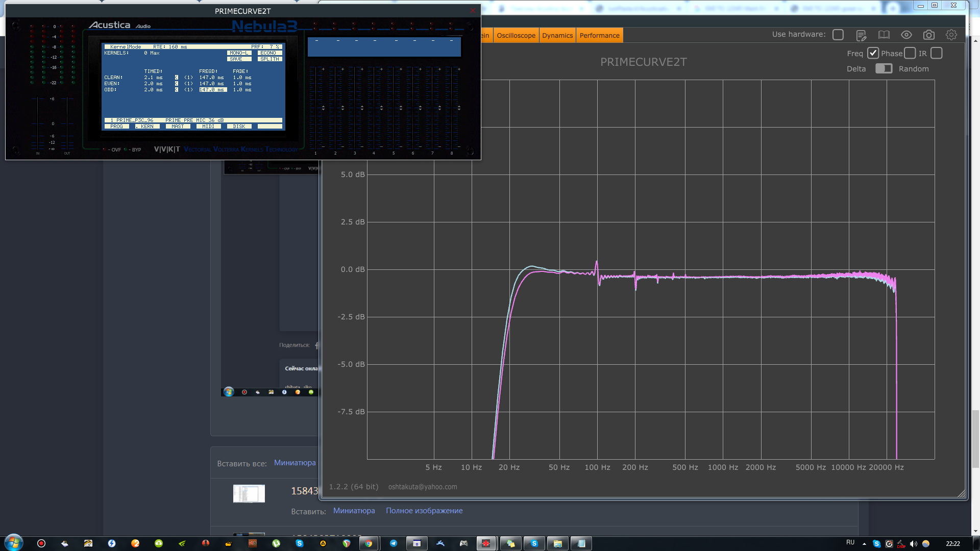
Task: Uncheck the Freq checkbox
Action: [x=873, y=53]
